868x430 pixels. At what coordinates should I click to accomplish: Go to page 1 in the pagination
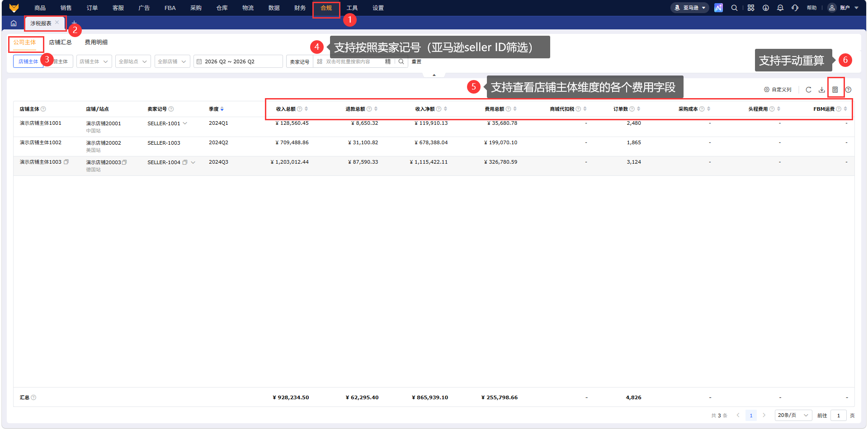pyautogui.click(x=751, y=415)
